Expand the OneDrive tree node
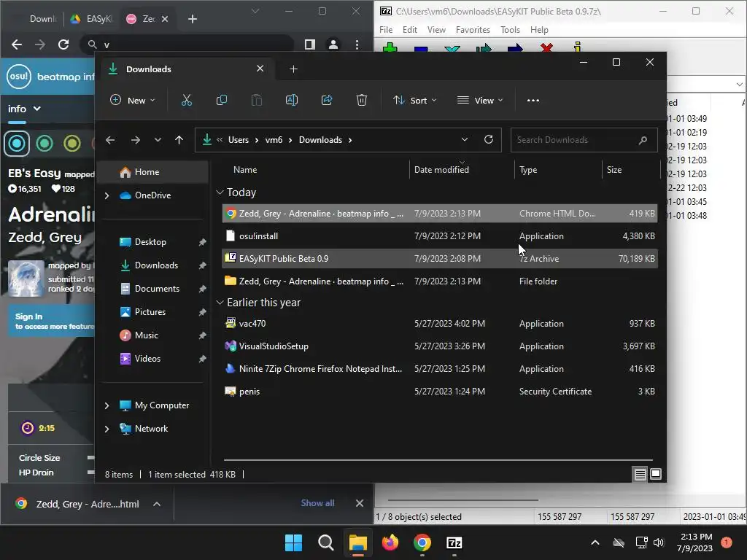Image resolution: width=747 pixels, height=560 pixels. 107,195
